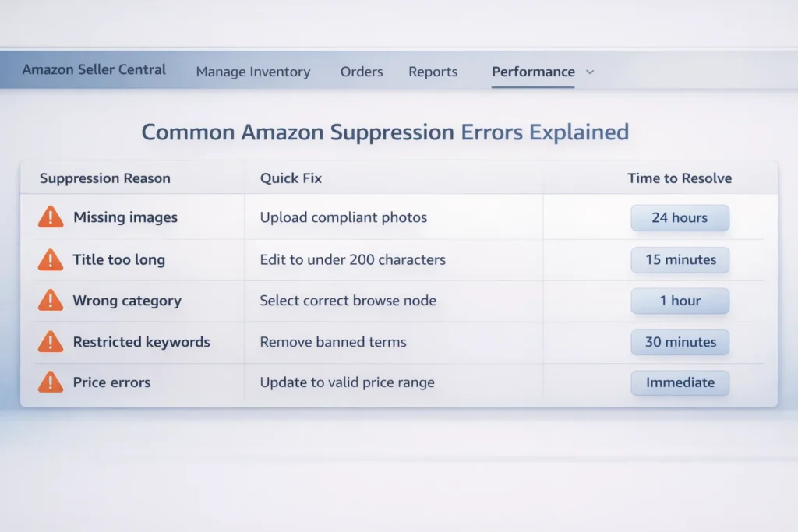Select the warning triangle for Wrong category
Screen dimensions: 798x532
coord(50,301)
